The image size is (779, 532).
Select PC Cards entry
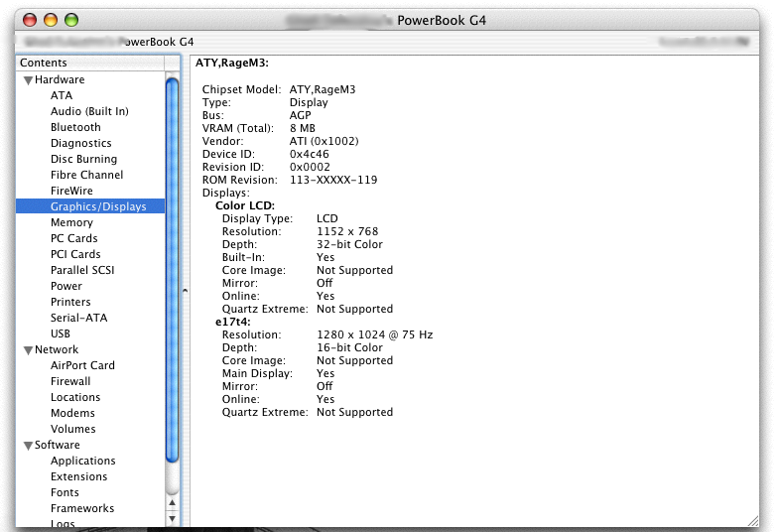pyautogui.click(x=74, y=238)
